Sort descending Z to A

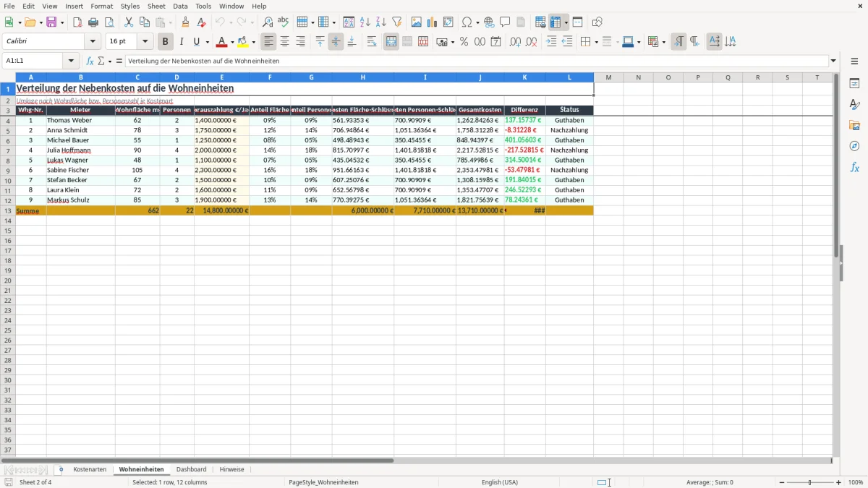click(380, 22)
